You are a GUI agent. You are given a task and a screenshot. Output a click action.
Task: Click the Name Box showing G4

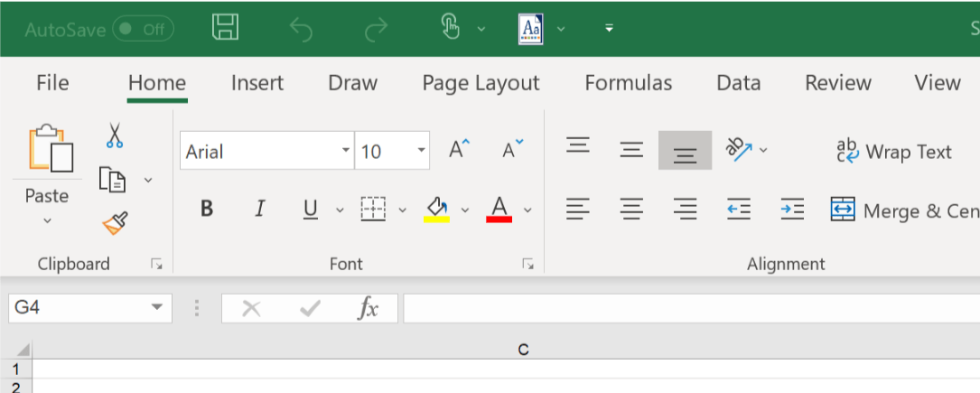tap(77, 308)
